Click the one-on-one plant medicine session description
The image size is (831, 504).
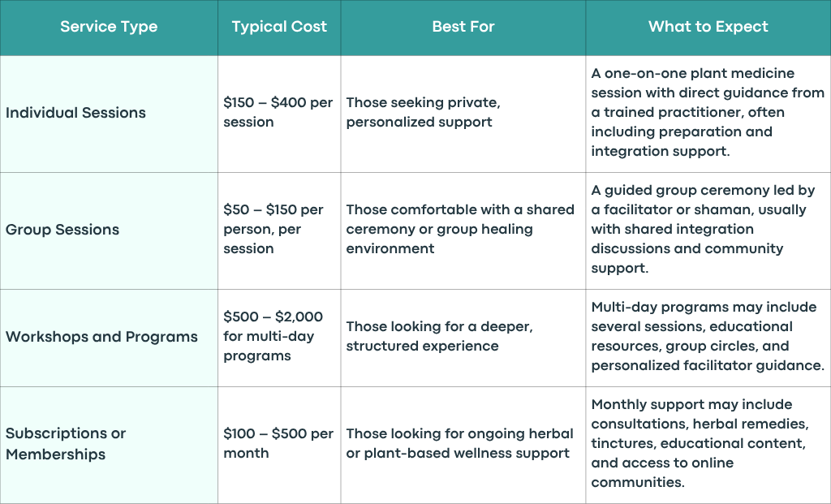(x=708, y=112)
